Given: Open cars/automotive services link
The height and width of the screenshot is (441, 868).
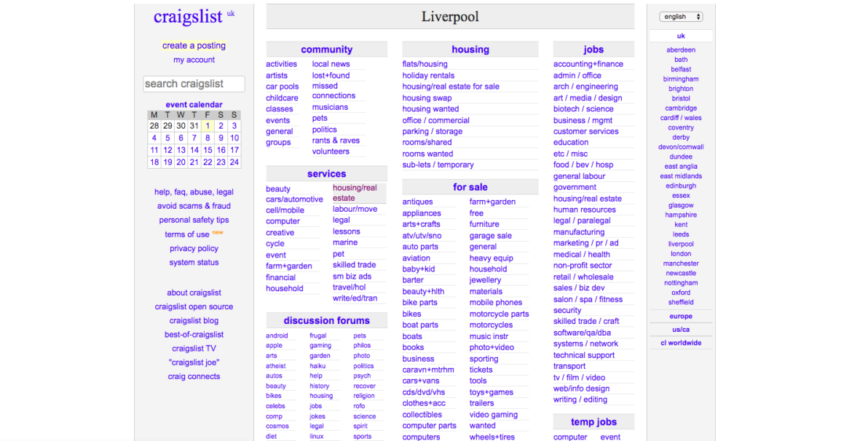Looking at the screenshot, I should [x=294, y=199].
